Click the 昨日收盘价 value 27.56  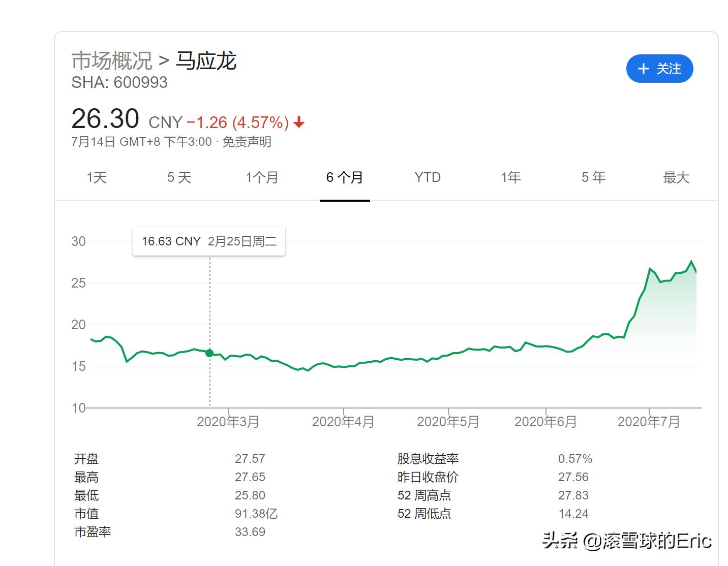point(573,477)
